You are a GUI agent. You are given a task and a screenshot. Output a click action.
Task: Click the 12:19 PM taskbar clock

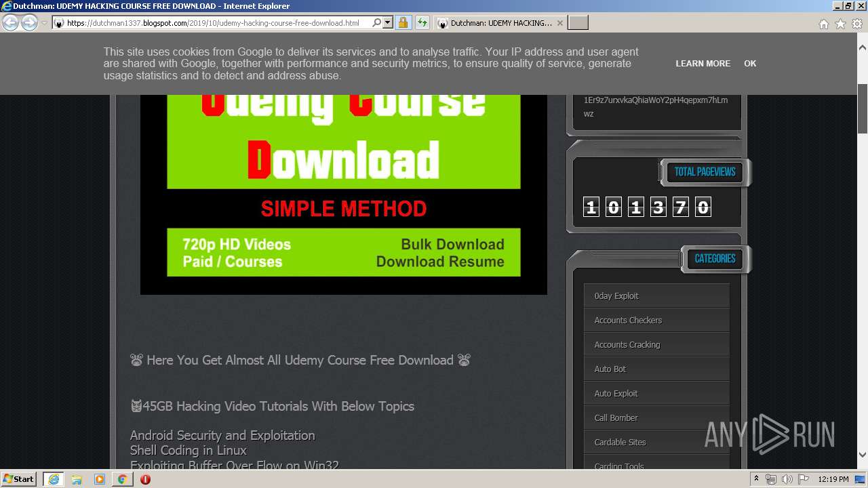point(833,479)
